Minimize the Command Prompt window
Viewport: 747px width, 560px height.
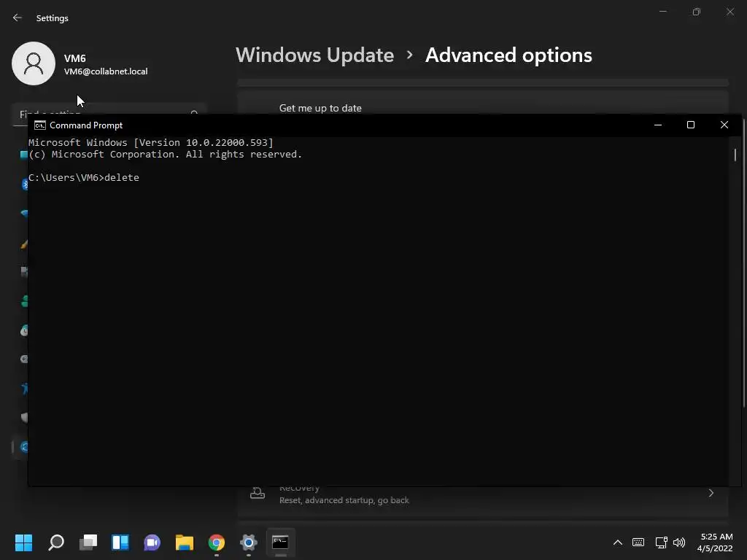pos(658,125)
